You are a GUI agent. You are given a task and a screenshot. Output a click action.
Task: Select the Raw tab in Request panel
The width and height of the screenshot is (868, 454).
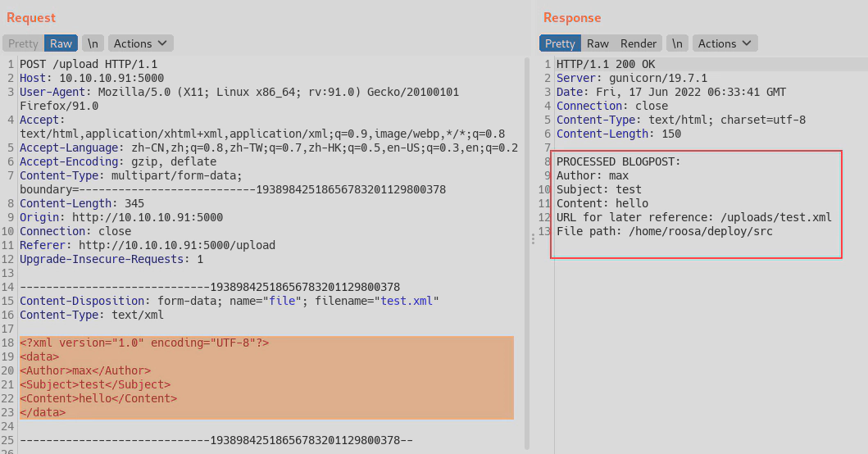(61, 43)
